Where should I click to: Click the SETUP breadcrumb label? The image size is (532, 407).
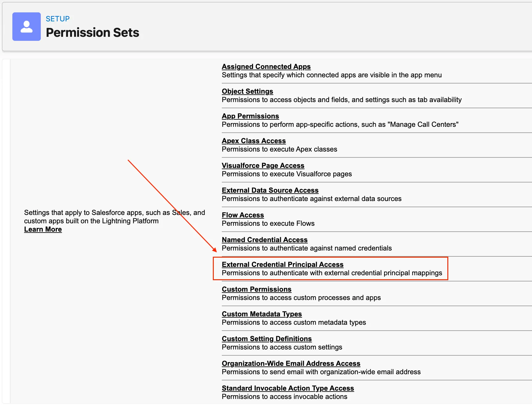[58, 19]
